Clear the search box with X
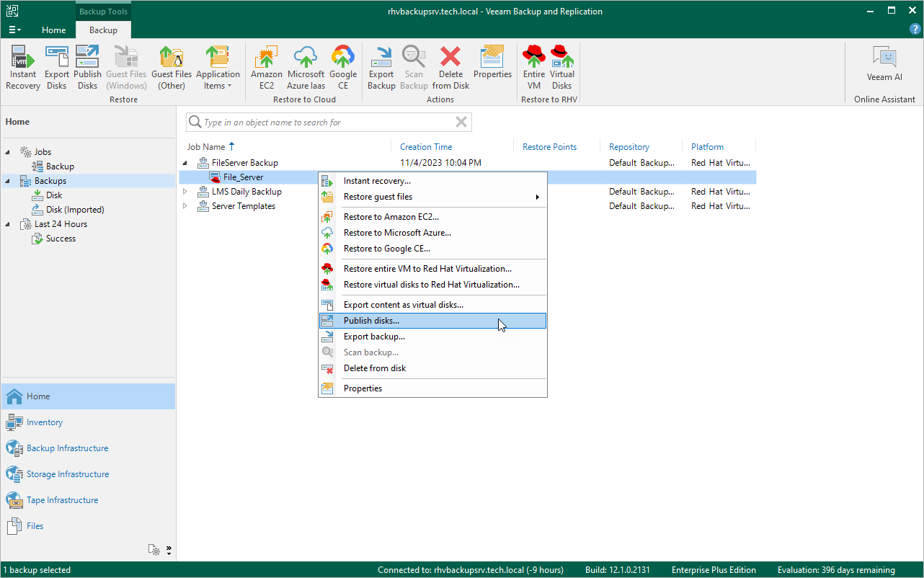This screenshot has height=578, width=924. (x=461, y=123)
